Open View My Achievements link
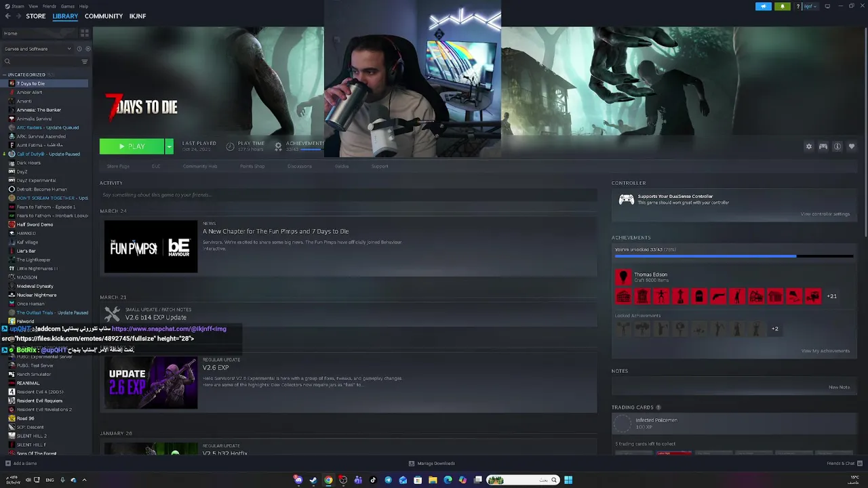Viewport: 868px width, 488px height. pos(825,351)
